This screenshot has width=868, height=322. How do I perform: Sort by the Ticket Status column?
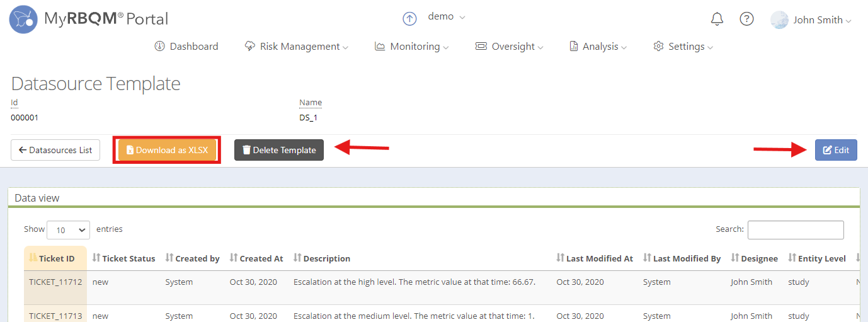[123, 258]
